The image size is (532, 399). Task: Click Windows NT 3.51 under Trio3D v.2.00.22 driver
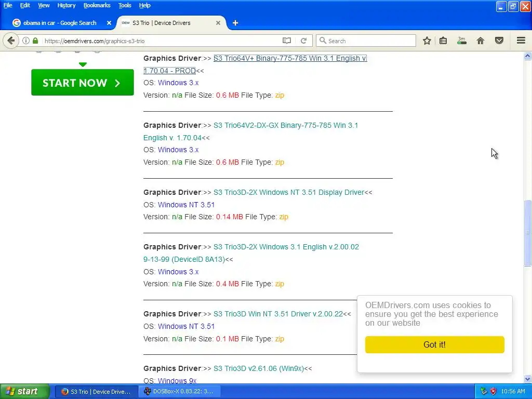[187, 326]
